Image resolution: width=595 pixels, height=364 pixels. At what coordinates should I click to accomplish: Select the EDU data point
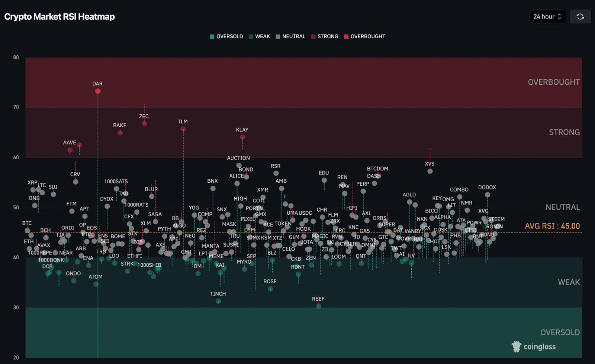[x=324, y=180]
